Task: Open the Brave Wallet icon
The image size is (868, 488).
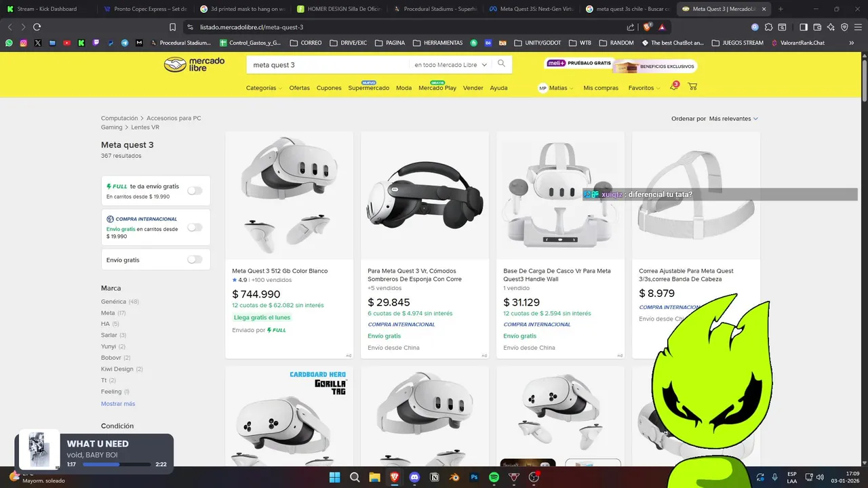Action: coord(818,27)
